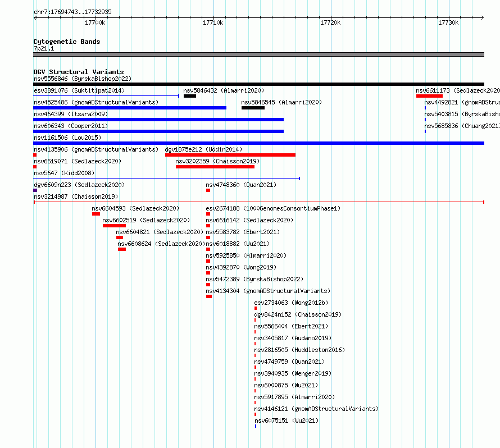The width and height of the screenshot is (500, 448).
Task: Open nsv5846545 (Almarri2020) variant
Action: (281, 102)
